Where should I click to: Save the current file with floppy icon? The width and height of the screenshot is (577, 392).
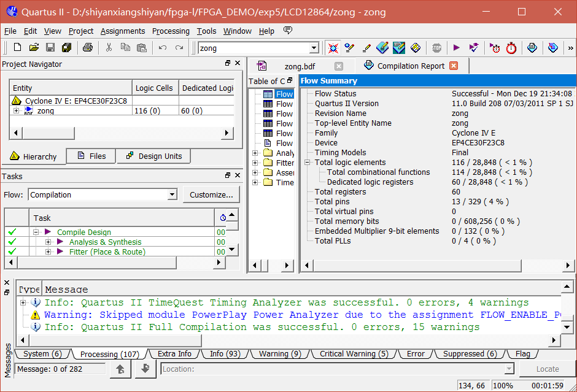tap(50, 47)
